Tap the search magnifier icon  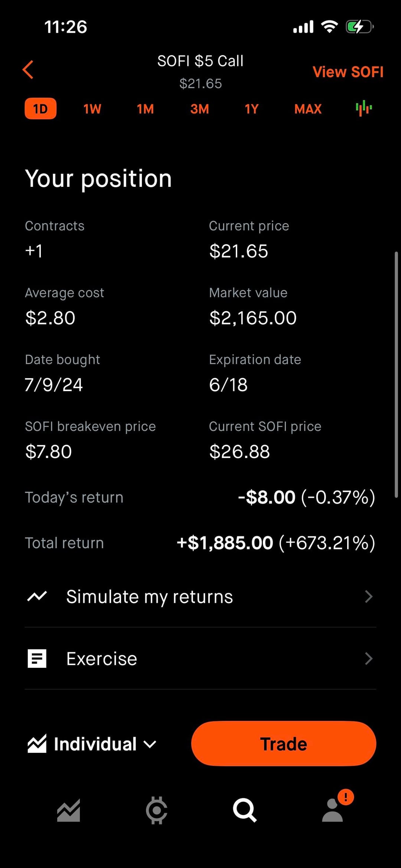[244, 810]
